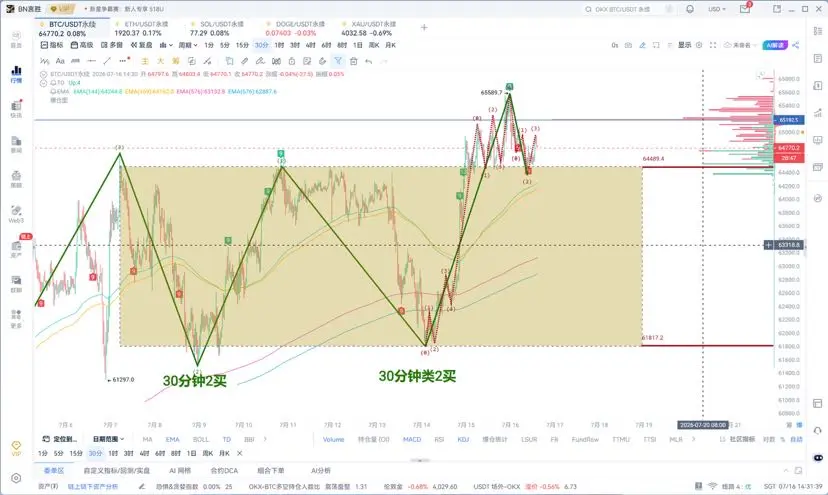This screenshot has height=495, width=828.
Task: Toggle the MA indicator
Action: pyautogui.click(x=147, y=440)
